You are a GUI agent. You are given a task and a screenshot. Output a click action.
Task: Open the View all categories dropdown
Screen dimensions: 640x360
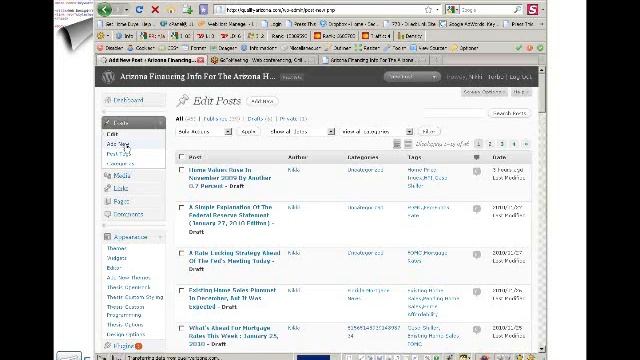point(377,131)
